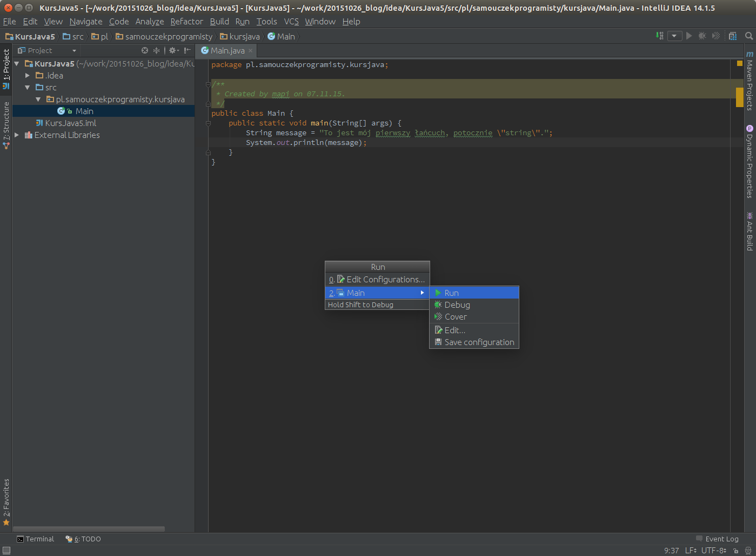The width and height of the screenshot is (756, 556).
Task: Click the Scroll from Source crosshair icon
Action: point(144,50)
